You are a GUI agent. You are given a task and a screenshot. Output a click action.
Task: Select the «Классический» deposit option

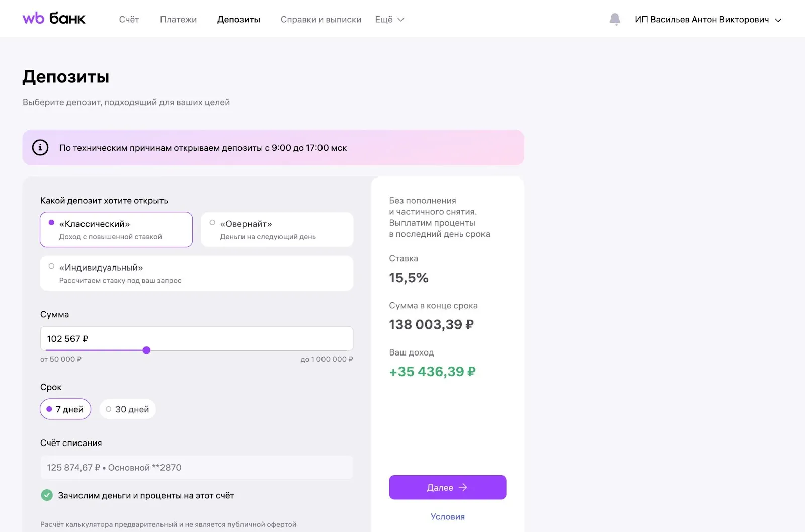click(x=116, y=230)
